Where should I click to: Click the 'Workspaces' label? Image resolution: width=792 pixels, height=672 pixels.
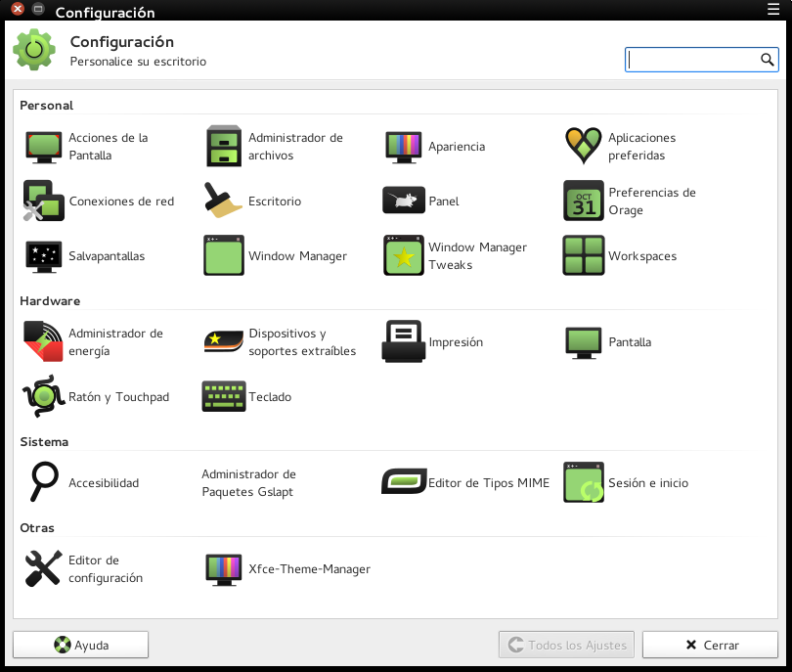pyautogui.click(x=642, y=256)
